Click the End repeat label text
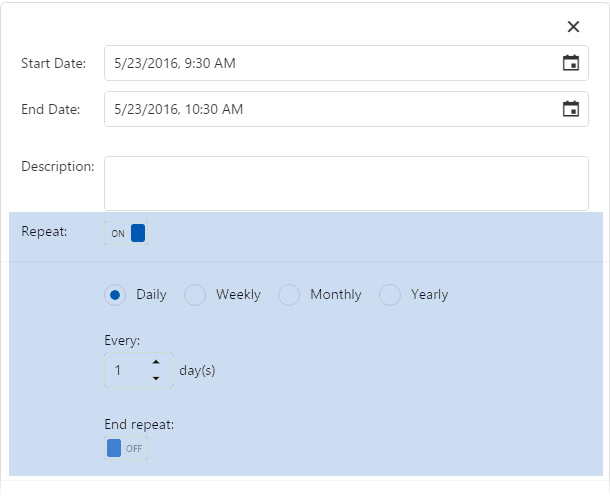The width and height of the screenshot is (610, 499). pos(139,424)
